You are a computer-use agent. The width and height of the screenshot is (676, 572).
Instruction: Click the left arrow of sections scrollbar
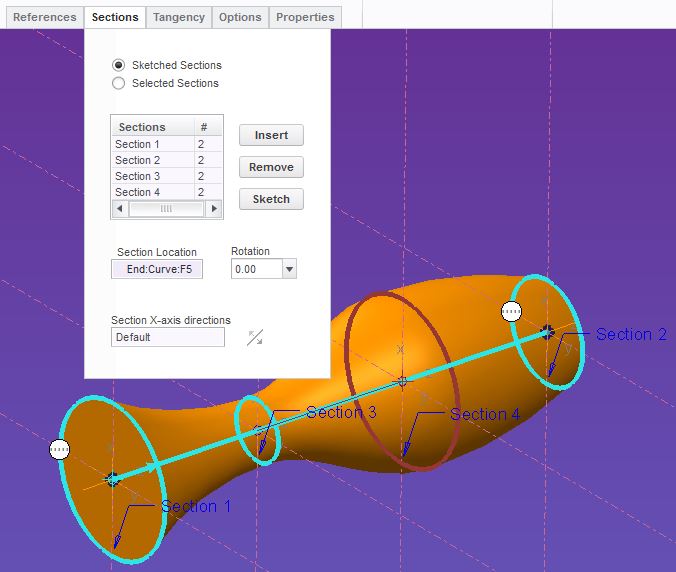point(120,209)
